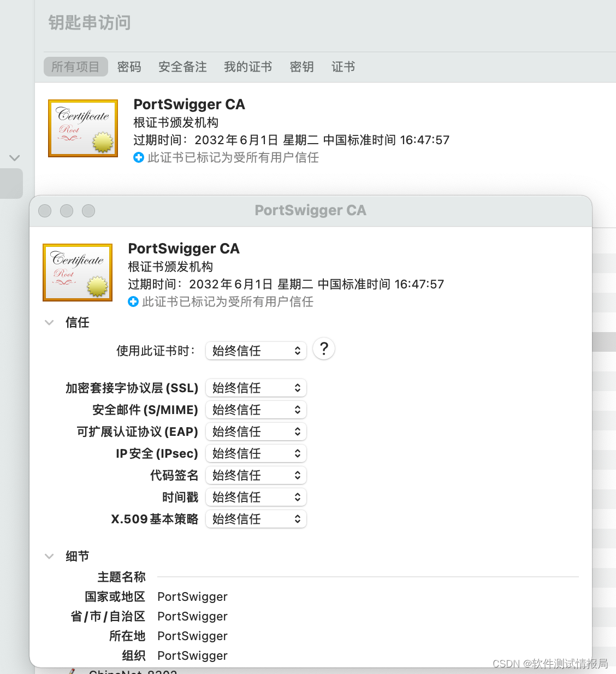Open the 安全备注 tab

click(182, 67)
